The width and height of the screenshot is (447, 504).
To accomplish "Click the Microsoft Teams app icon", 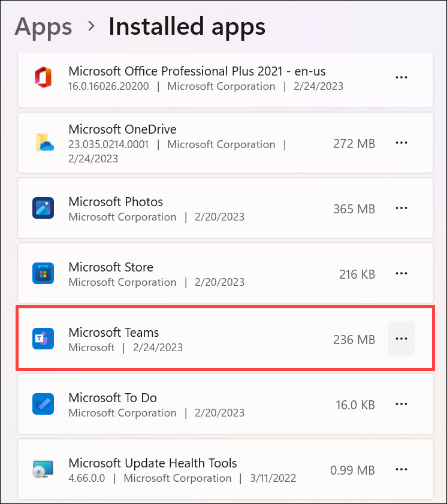I will pyautogui.click(x=43, y=339).
